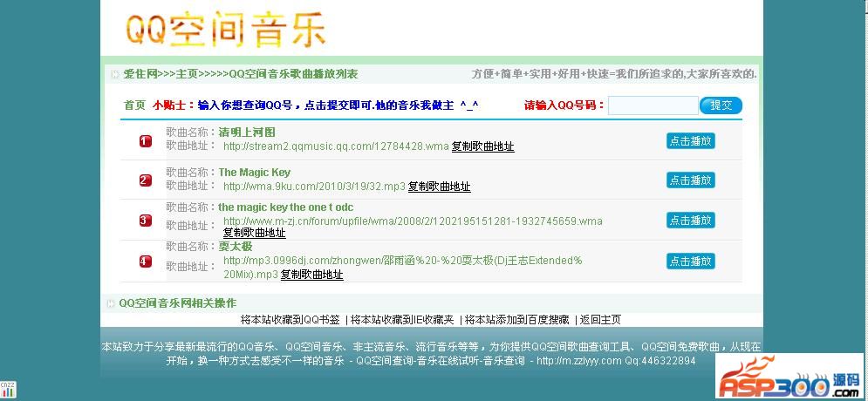Play the magic key the one t odc
This screenshot has width=868, height=401.
690,221
